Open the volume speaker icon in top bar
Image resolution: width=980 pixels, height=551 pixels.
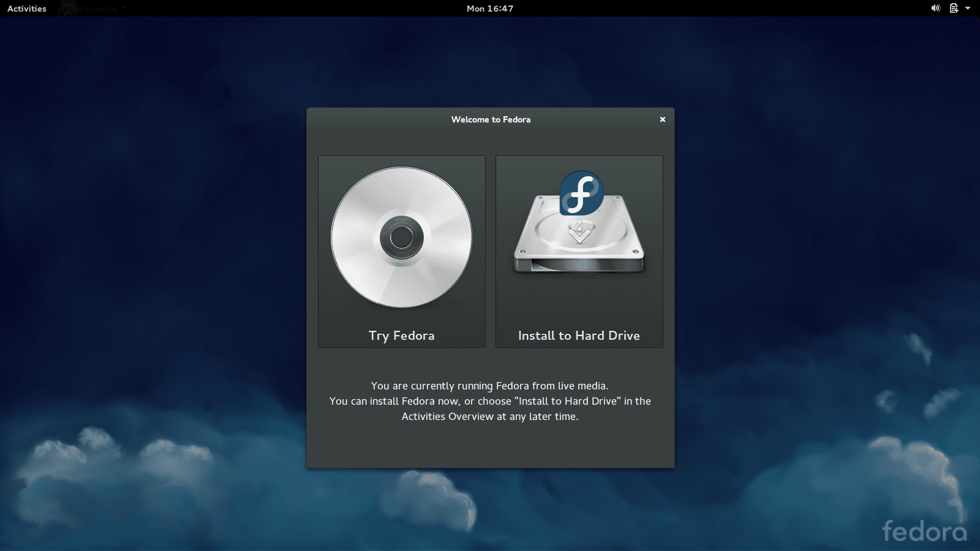pyautogui.click(x=935, y=9)
